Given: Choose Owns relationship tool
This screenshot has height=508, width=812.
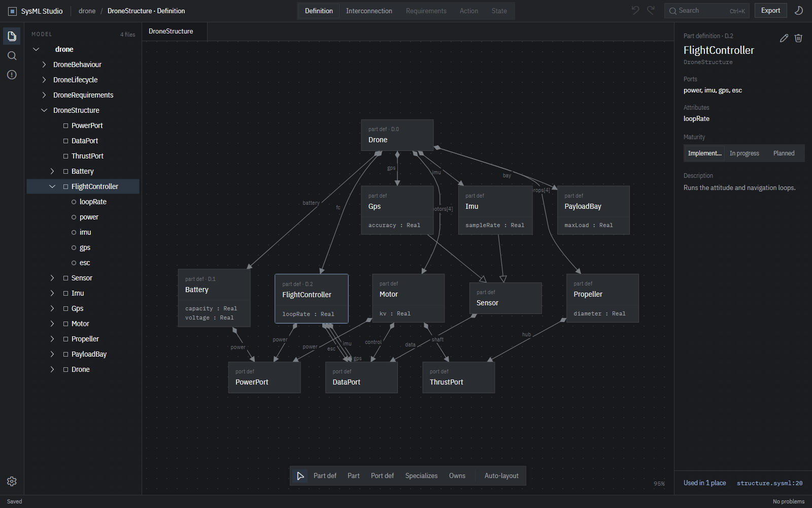Looking at the screenshot, I should click(x=457, y=476).
